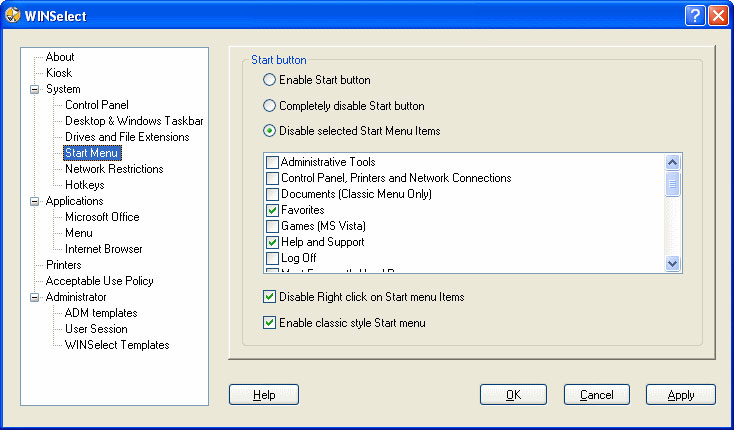Close the WINSelect window
Screen dimensions: 734x430
[x=718, y=16]
